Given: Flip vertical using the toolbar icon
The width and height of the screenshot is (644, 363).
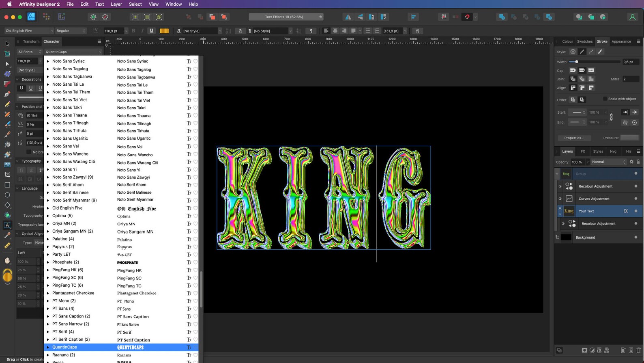Looking at the screenshot, I should (x=360, y=17).
